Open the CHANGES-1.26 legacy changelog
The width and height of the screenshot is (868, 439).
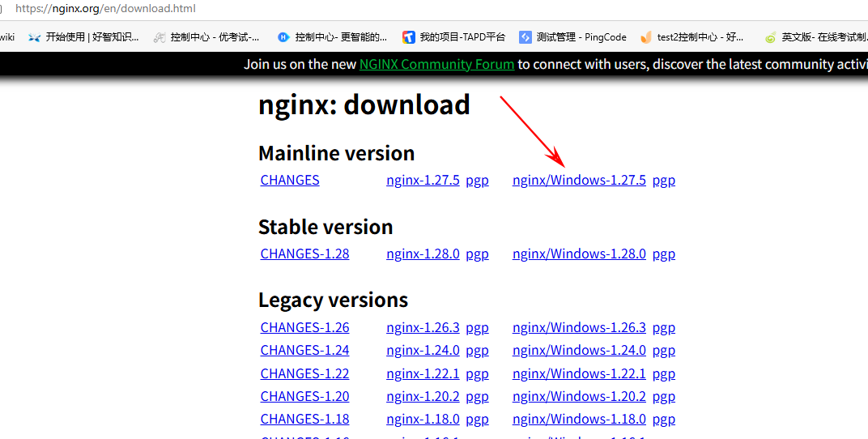coord(304,327)
